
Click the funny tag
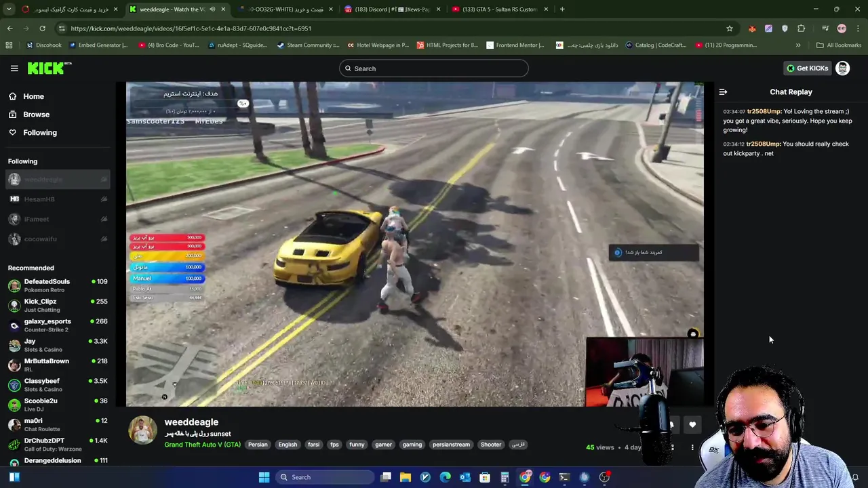coord(357,445)
